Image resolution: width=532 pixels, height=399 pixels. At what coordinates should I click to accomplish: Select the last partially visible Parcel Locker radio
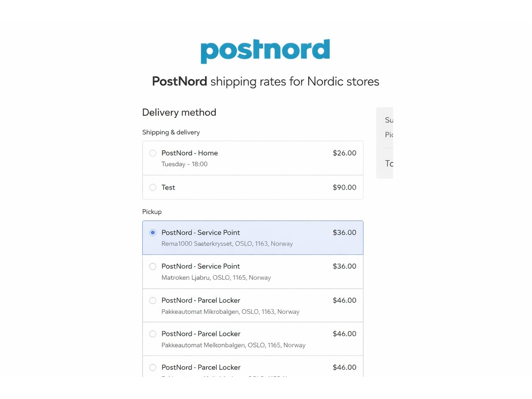tap(153, 368)
